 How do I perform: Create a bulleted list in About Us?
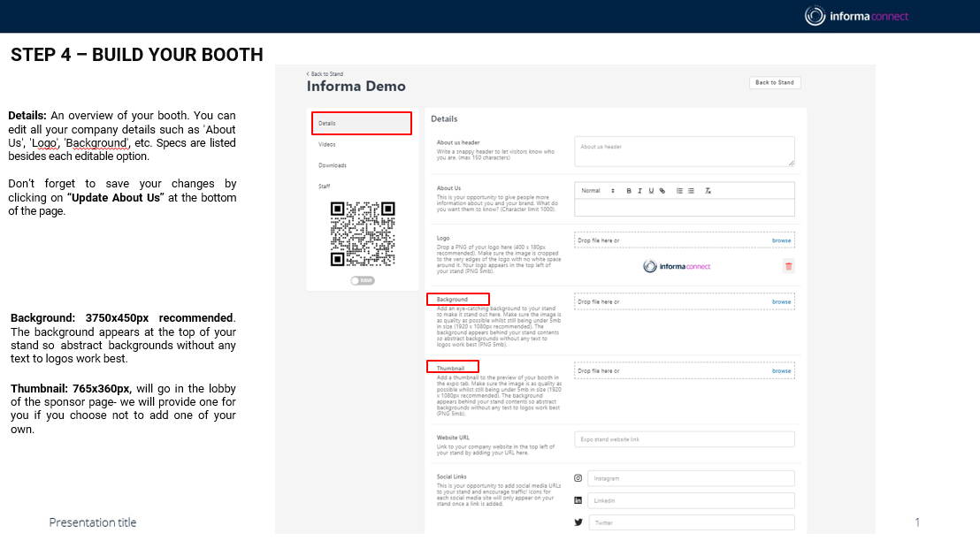(x=691, y=191)
